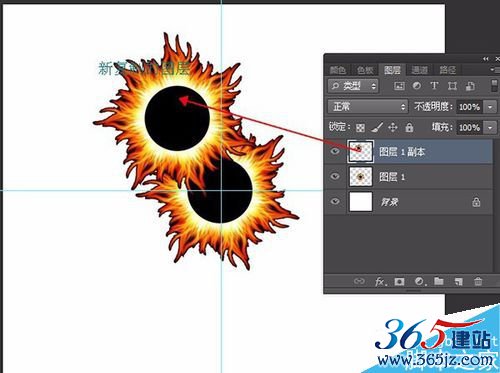Viewport: 500px width, 373px height.
Task: Hide the 图层 1 layer
Action: click(x=335, y=176)
